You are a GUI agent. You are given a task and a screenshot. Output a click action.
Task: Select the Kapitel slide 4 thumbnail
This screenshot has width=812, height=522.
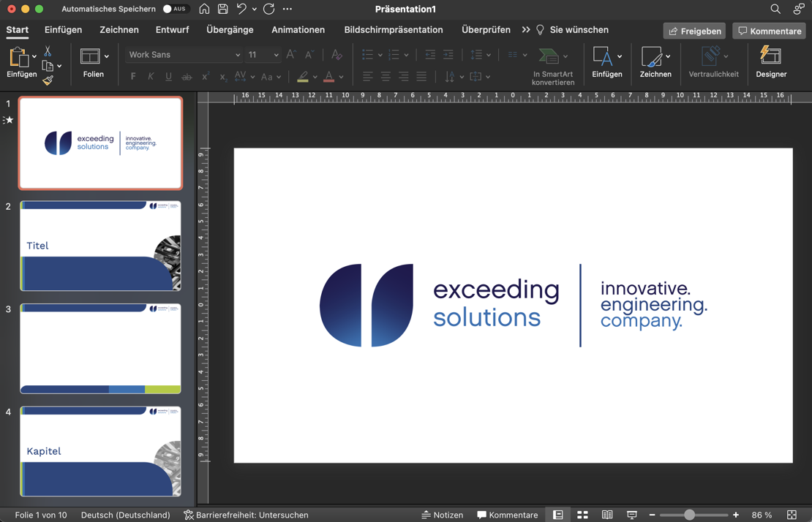(x=100, y=451)
